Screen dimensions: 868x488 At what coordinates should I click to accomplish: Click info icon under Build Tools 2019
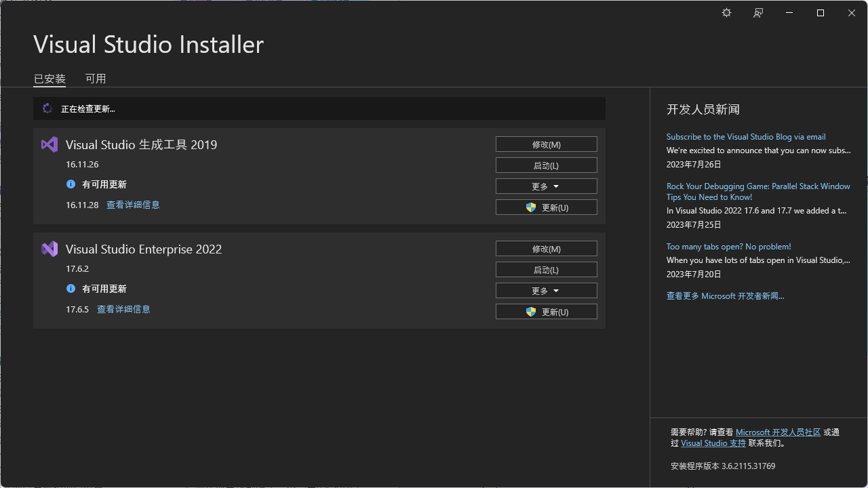click(x=71, y=184)
